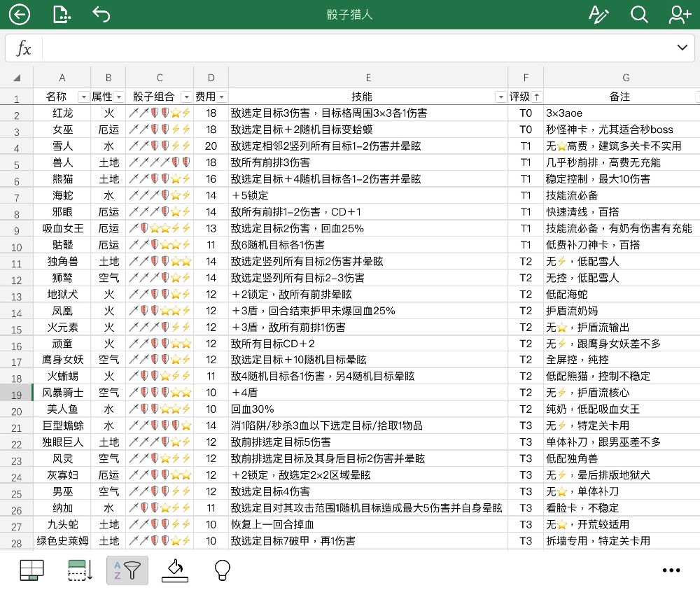Tap the back arrow icon
700x590 pixels.
[x=19, y=15]
